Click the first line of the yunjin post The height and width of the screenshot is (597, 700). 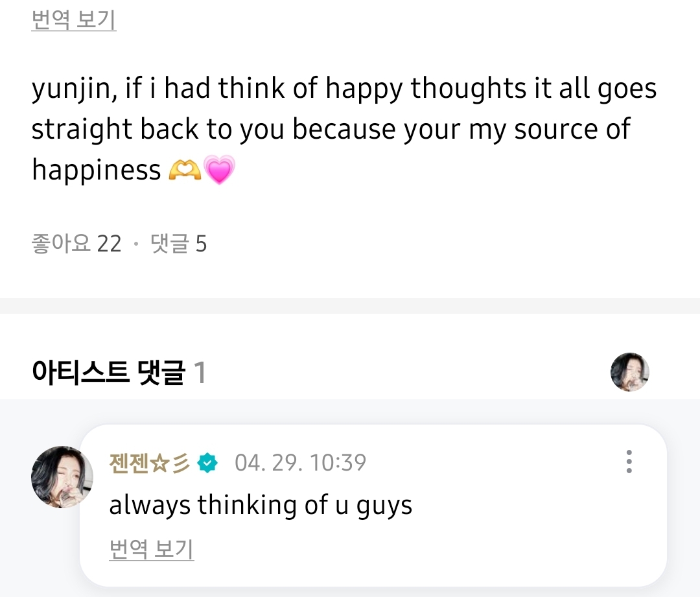(x=344, y=89)
